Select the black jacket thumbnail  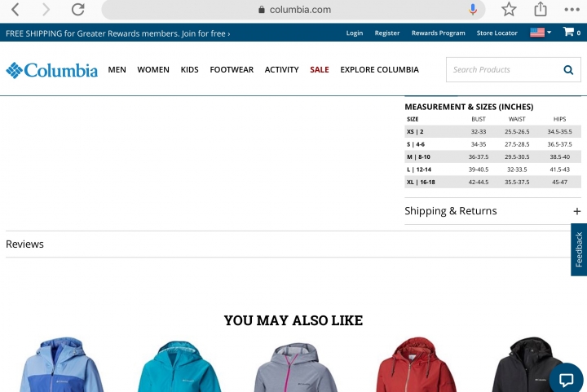tap(530, 364)
